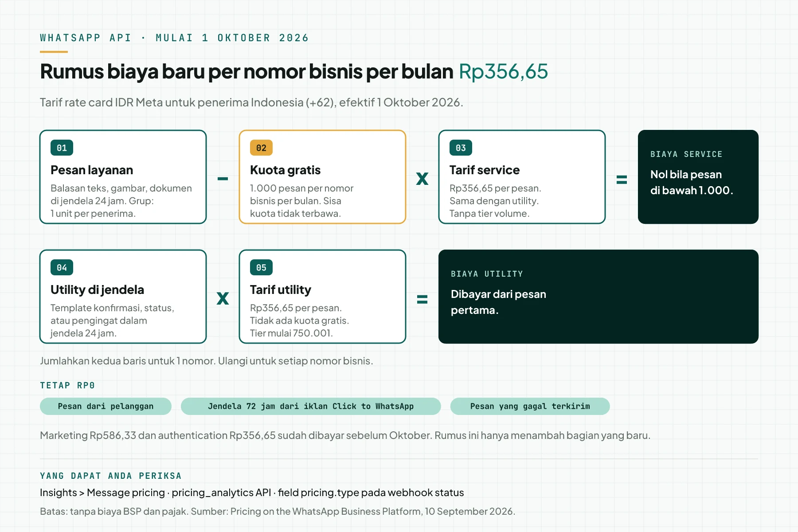This screenshot has width=798, height=532.
Task: Select the 'Jendela 72 jam dari iklan' pill
Action: (x=311, y=406)
